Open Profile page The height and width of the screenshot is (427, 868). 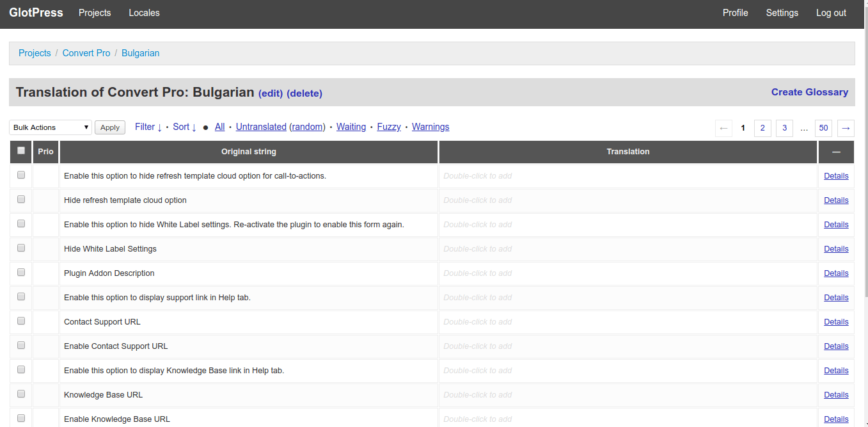click(x=736, y=13)
